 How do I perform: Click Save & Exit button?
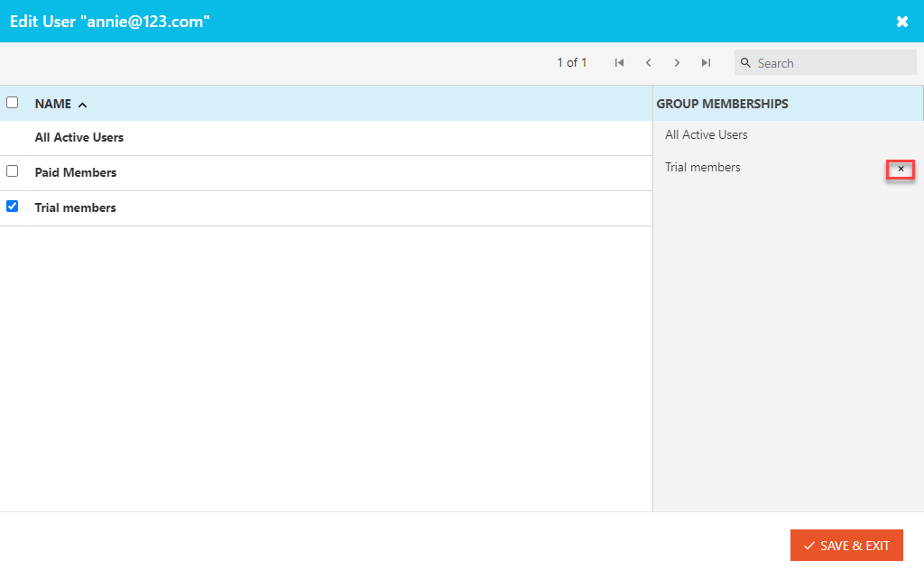(x=846, y=546)
